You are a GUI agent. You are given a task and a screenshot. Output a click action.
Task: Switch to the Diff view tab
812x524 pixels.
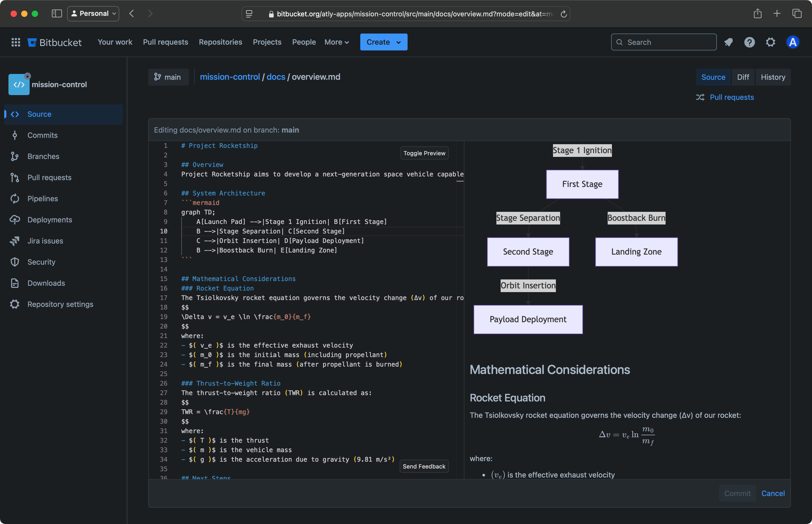click(x=743, y=77)
